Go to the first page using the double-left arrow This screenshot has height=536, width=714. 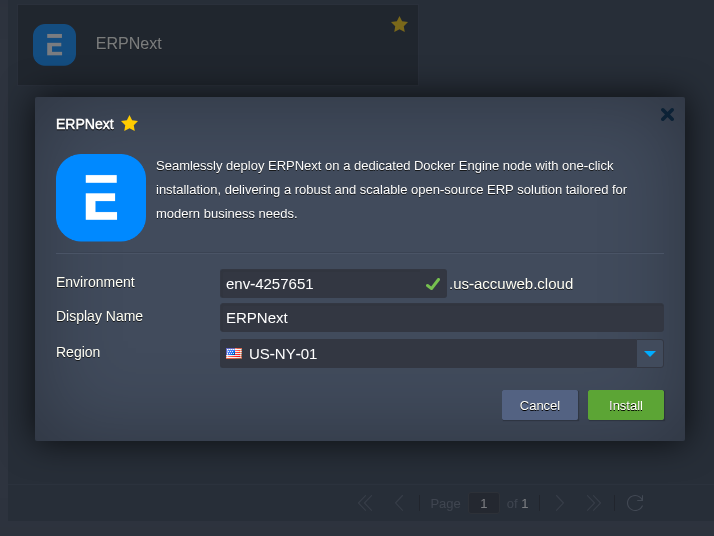pos(365,503)
